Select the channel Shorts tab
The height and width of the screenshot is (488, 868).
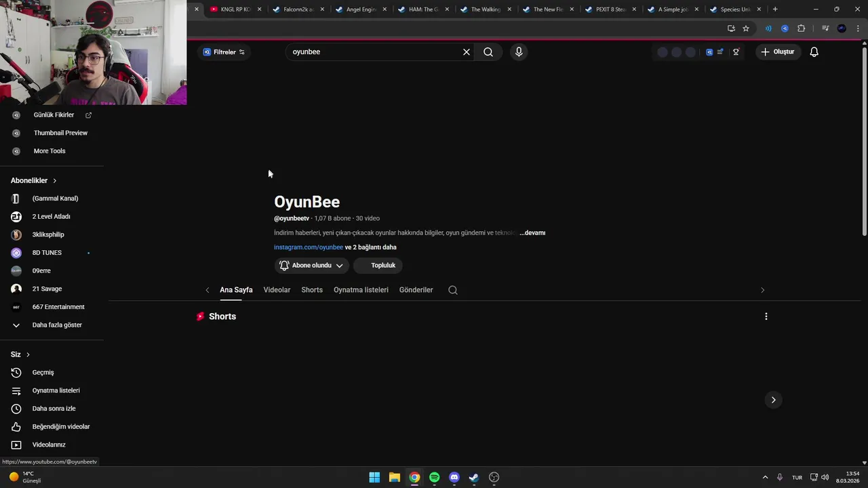312,290
